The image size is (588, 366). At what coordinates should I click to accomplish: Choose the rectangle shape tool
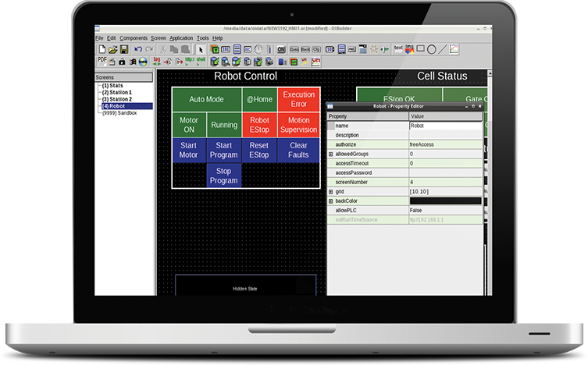420,49
